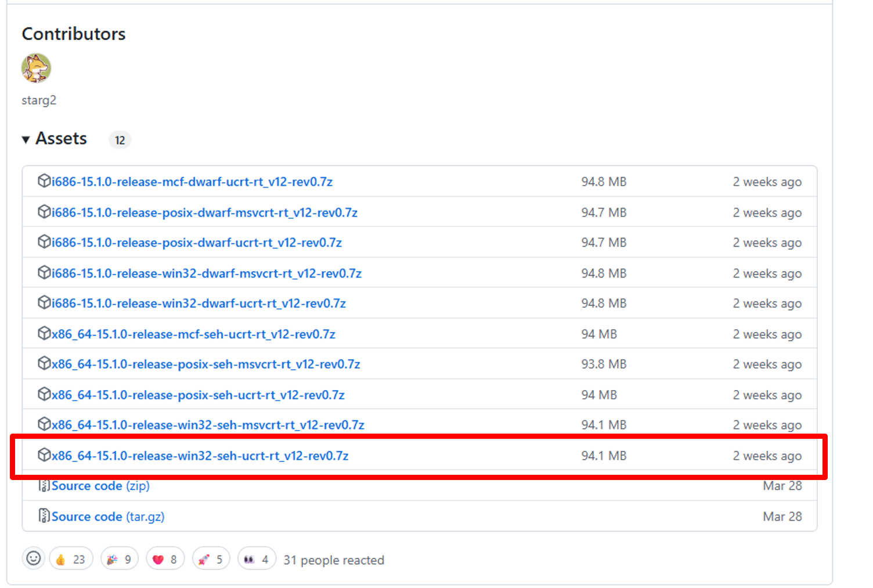Click package icon of x86_64 win32-seh-ucrt asset
The height and width of the screenshot is (588, 873).
[44, 456]
